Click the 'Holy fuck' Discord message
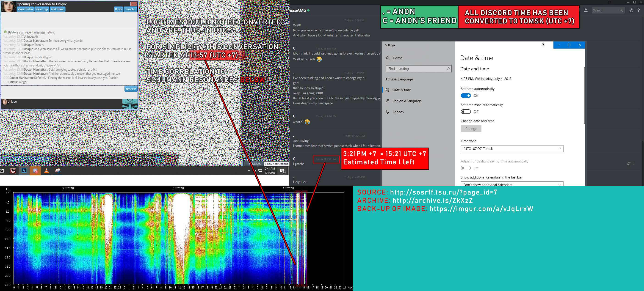Viewport: 644px width, 291px height. pos(300,182)
